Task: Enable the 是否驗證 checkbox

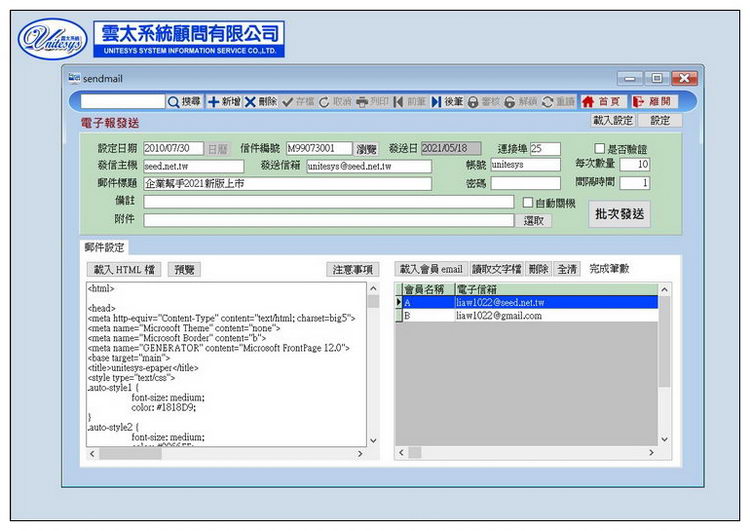Action: (x=600, y=149)
